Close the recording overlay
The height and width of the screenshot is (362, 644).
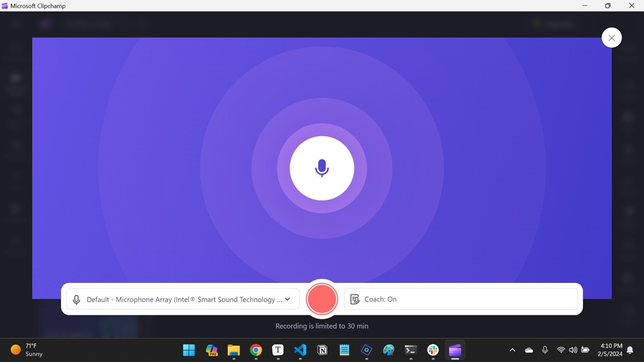[x=611, y=37]
